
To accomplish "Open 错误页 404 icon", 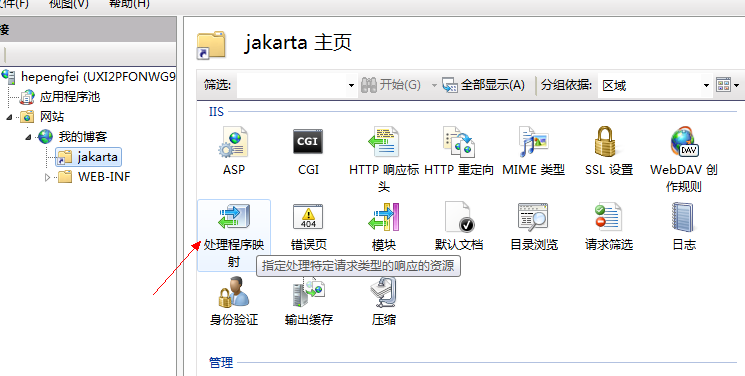I will click(308, 217).
